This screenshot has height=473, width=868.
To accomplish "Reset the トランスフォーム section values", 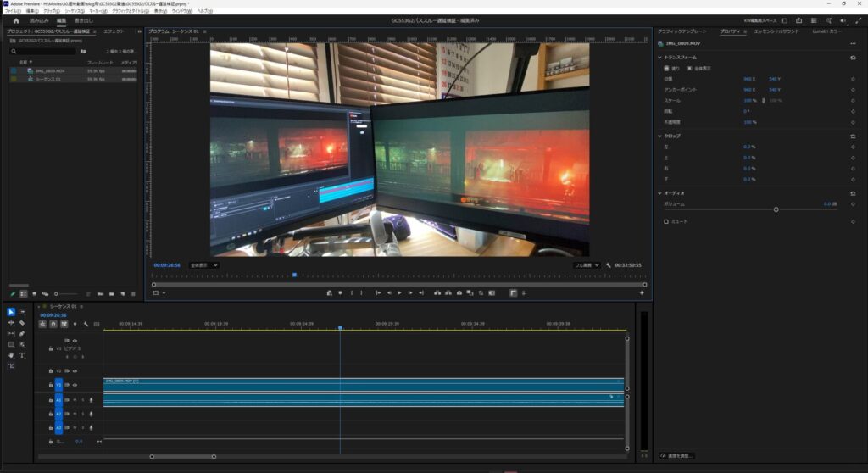I will click(852, 58).
